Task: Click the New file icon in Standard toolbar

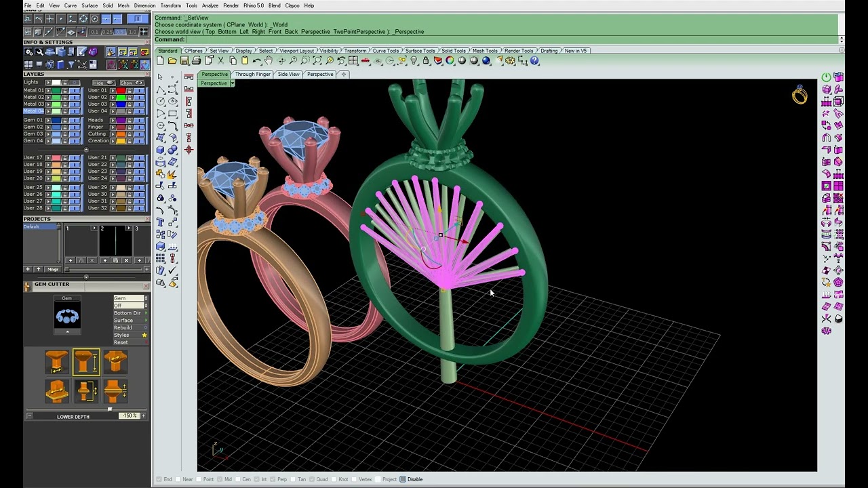Action: pos(161,61)
